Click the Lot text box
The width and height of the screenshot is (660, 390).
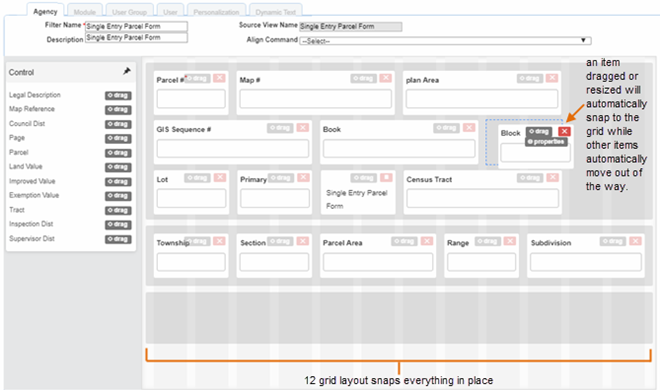click(192, 199)
